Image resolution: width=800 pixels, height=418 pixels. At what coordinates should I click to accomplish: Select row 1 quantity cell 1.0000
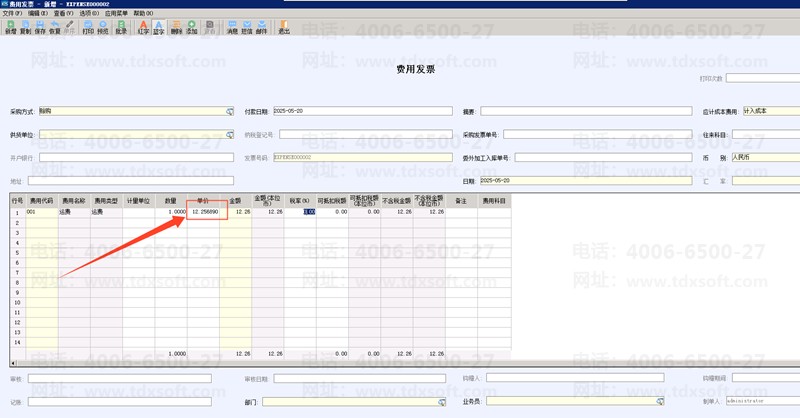(x=170, y=212)
